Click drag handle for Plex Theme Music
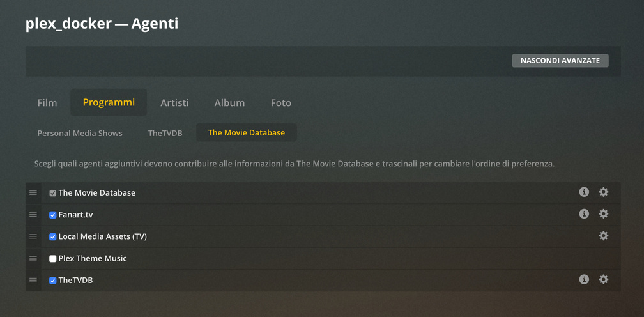Image resolution: width=644 pixels, height=317 pixels. pyautogui.click(x=33, y=258)
